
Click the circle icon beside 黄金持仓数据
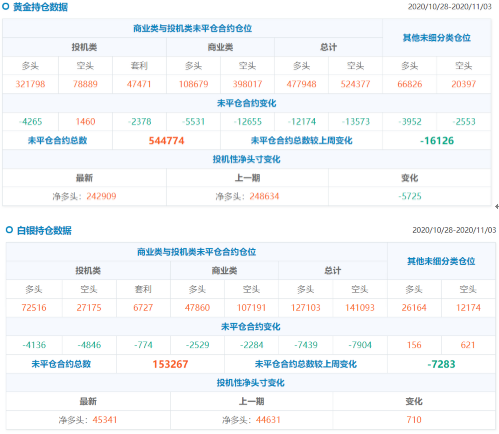[5, 7]
